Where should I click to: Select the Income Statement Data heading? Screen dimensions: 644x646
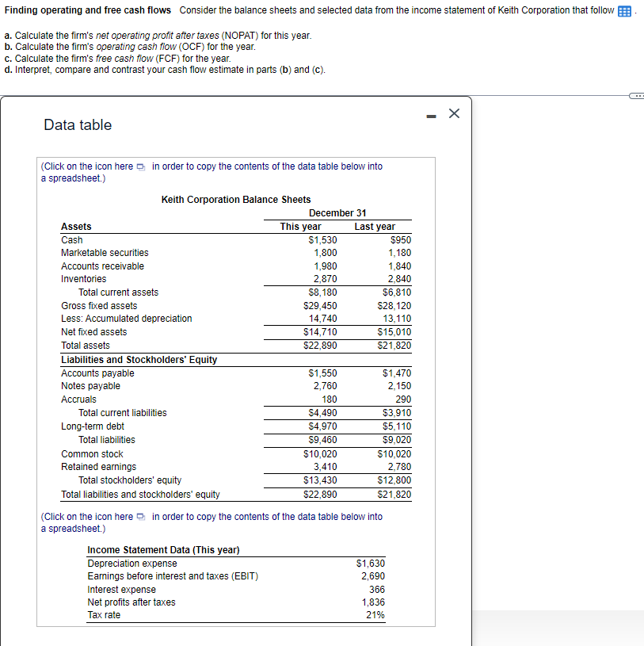pyautogui.click(x=162, y=549)
